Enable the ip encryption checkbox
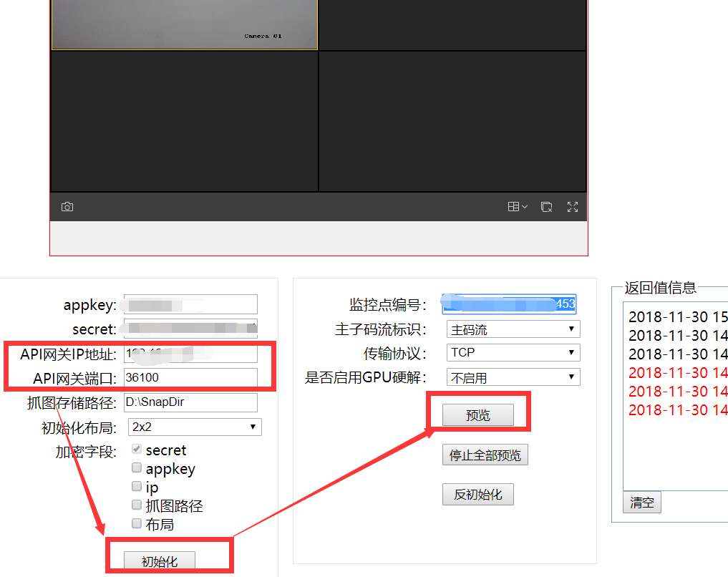 click(x=137, y=486)
